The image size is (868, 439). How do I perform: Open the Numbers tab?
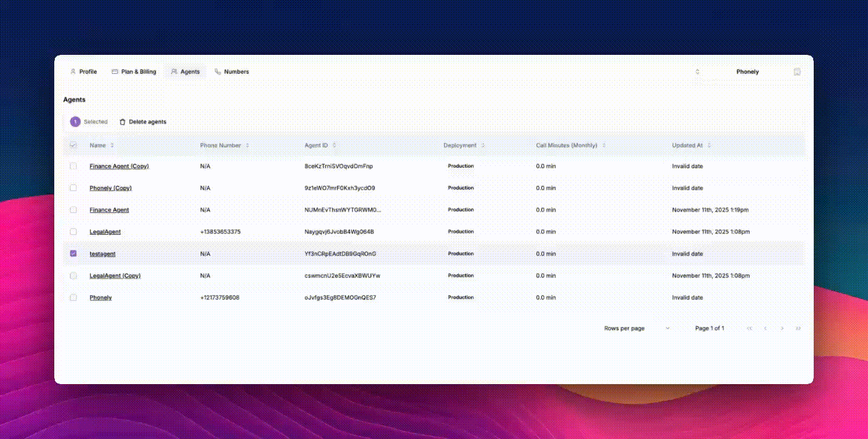232,72
